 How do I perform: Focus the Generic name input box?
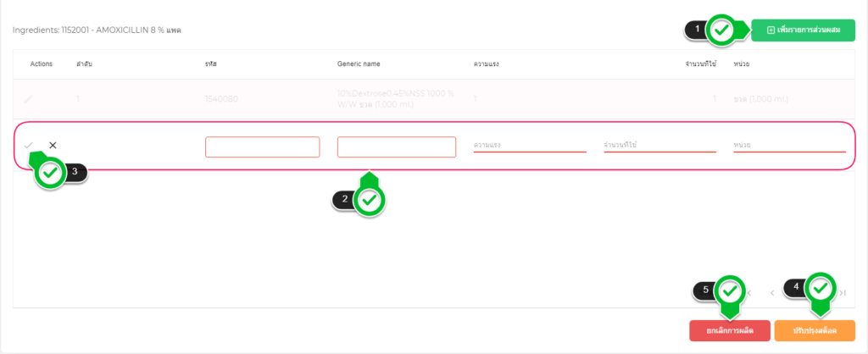pyautogui.click(x=396, y=147)
